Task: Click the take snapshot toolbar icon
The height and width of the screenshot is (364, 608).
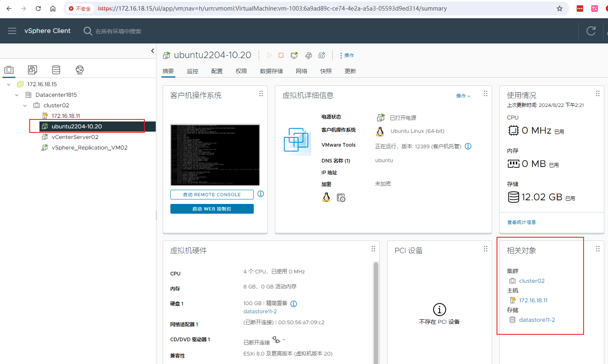Action: [x=322, y=55]
